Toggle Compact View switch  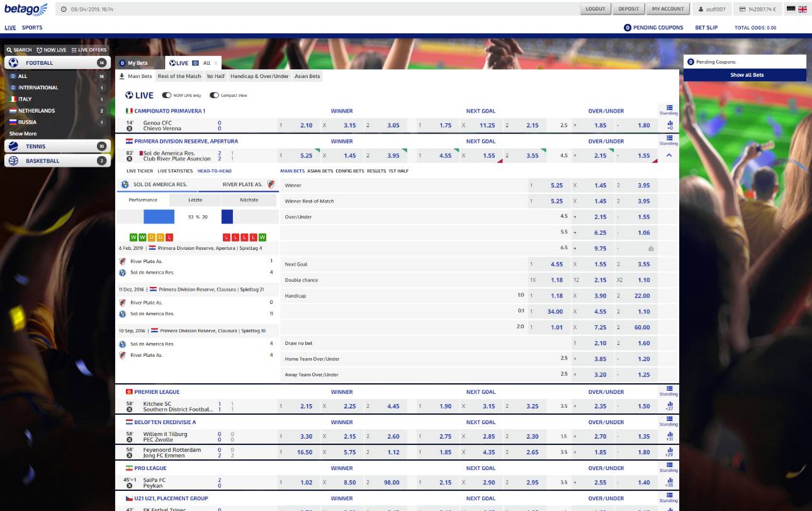click(214, 96)
